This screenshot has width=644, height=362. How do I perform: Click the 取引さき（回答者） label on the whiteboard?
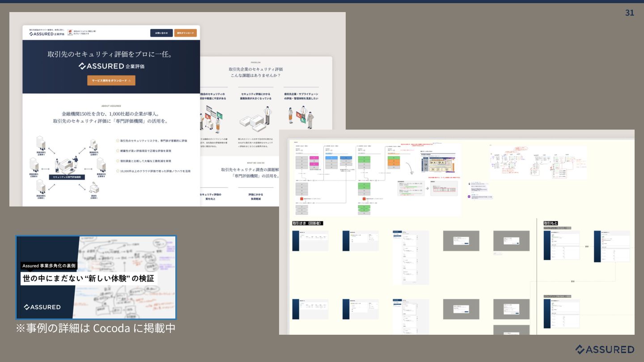point(307,223)
